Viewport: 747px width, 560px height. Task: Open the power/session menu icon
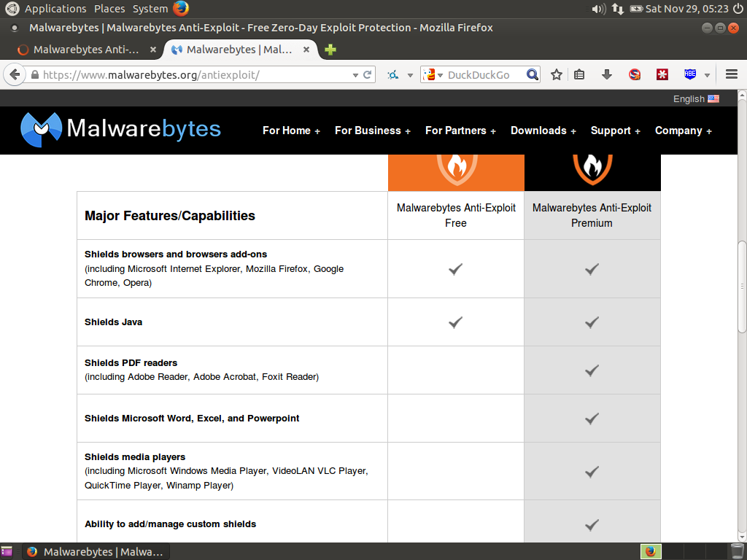(738, 9)
